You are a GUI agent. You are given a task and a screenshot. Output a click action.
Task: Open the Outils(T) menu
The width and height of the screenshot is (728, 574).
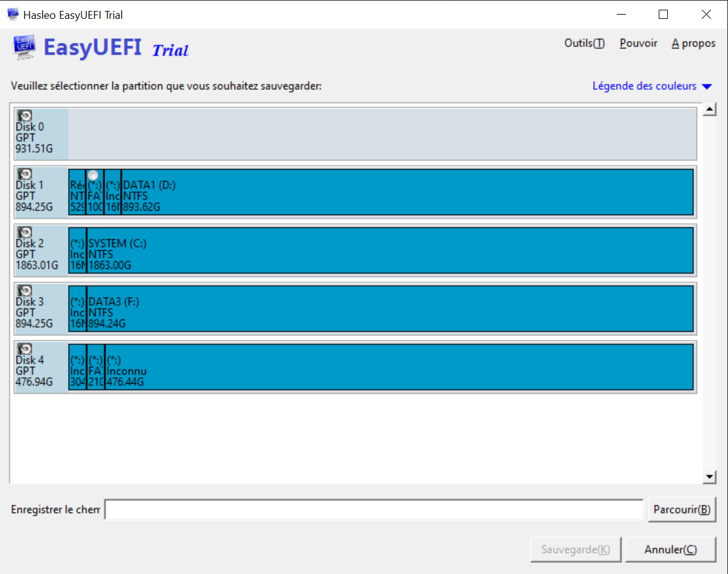584,43
